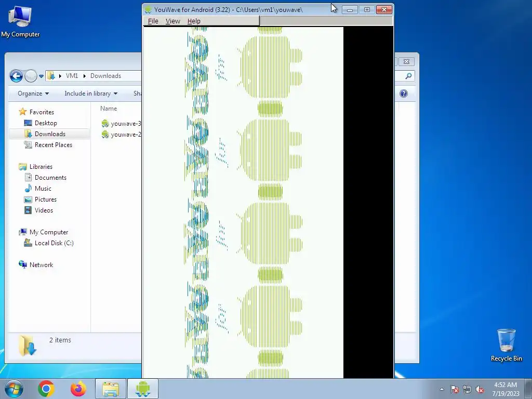
Task: Open network status icon in tray
Action: click(467, 389)
